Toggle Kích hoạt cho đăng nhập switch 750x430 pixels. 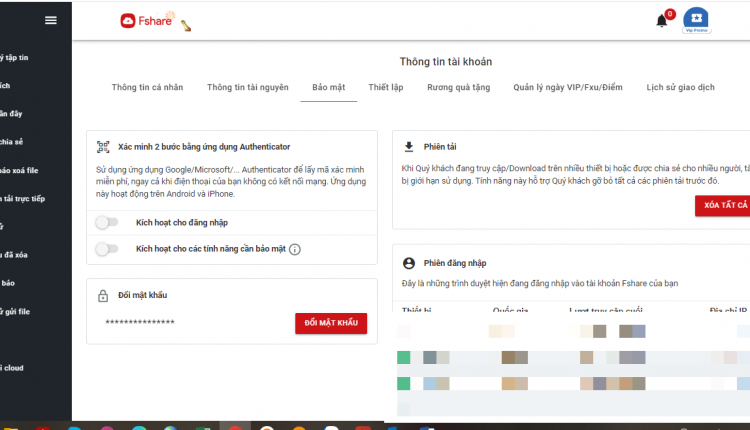(107, 222)
